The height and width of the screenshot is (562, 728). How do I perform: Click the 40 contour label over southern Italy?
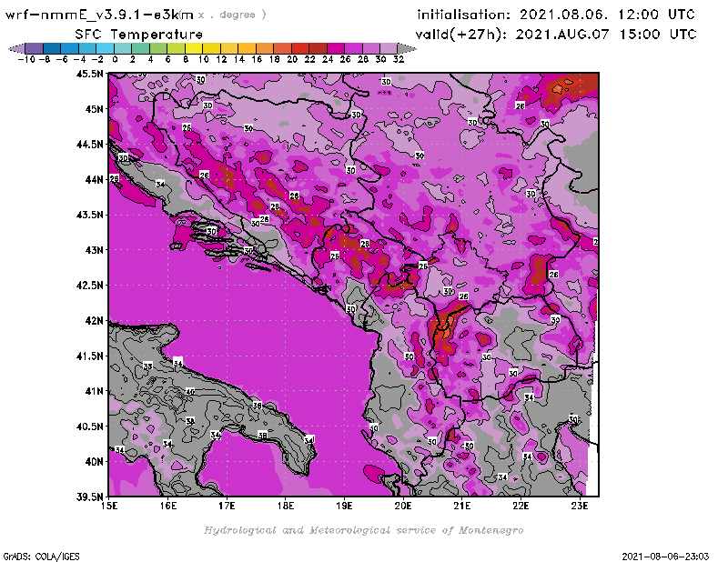click(x=189, y=392)
